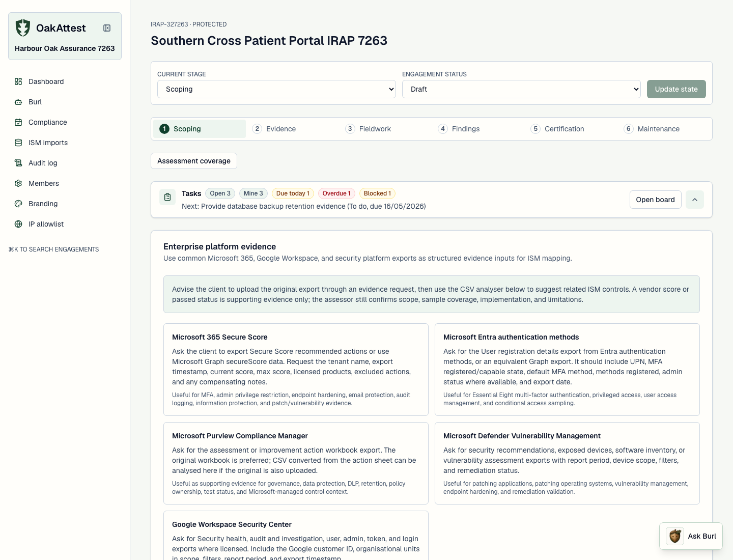Open the Branding settings page

(65, 204)
